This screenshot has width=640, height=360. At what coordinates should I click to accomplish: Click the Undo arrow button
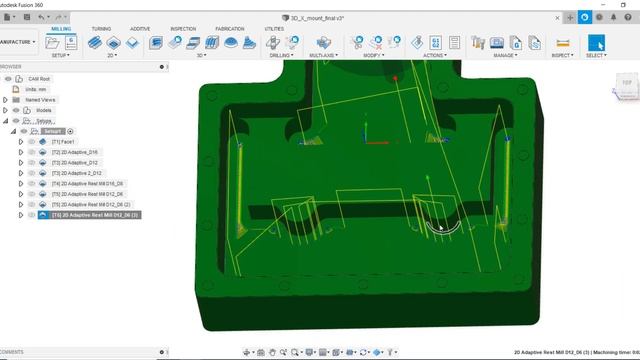tap(41, 17)
